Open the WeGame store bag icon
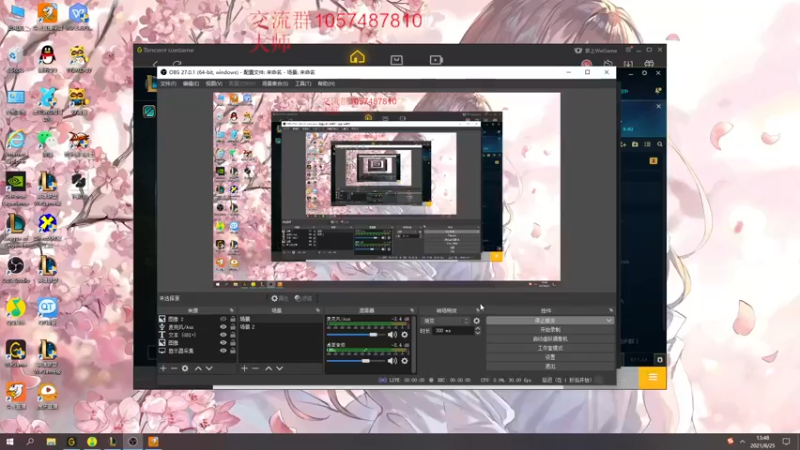This screenshot has width=800, height=450. [x=396, y=60]
